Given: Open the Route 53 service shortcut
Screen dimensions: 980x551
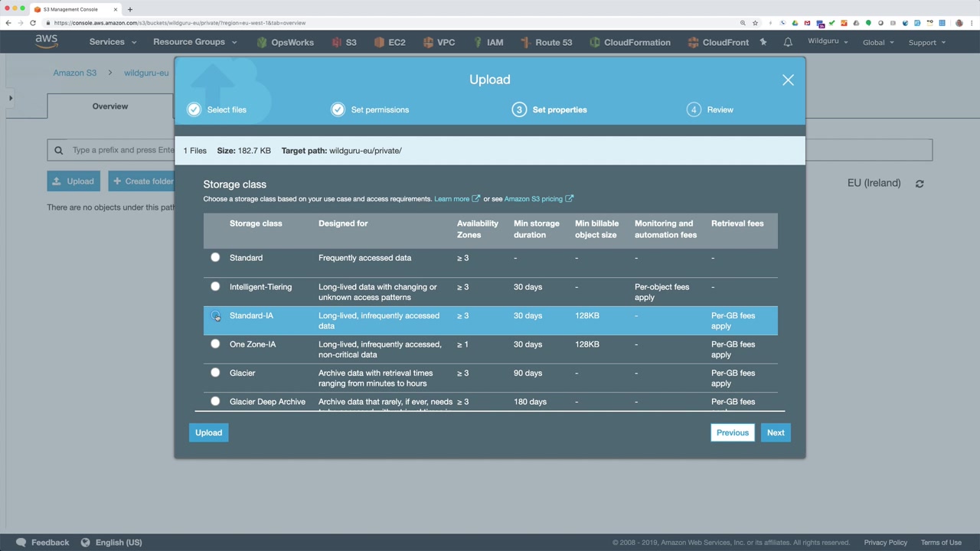Looking at the screenshot, I should pyautogui.click(x=546, y=42).
